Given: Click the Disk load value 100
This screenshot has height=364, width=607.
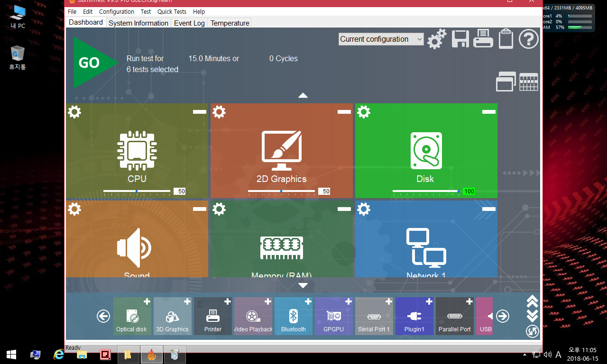Looking at the screenshot, I should 469,191.
